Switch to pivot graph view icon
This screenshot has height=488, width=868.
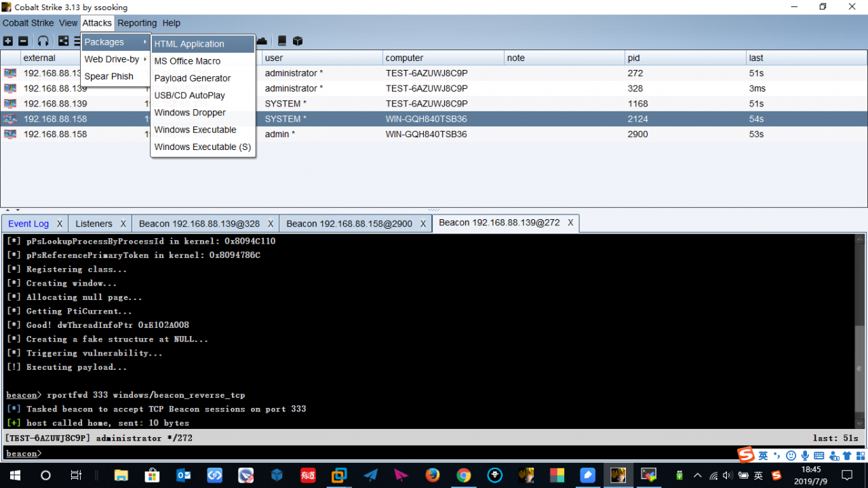tap(63, 41)
